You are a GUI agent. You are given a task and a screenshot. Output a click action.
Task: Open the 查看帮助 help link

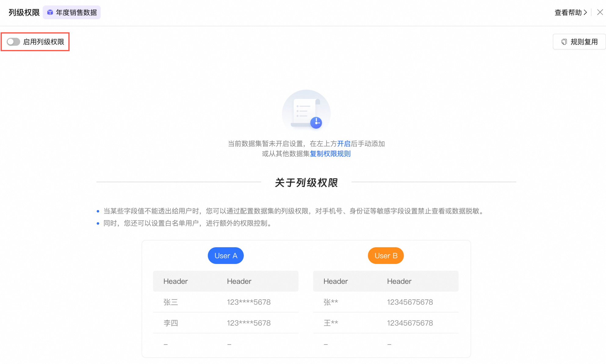(x=568, y=12)
